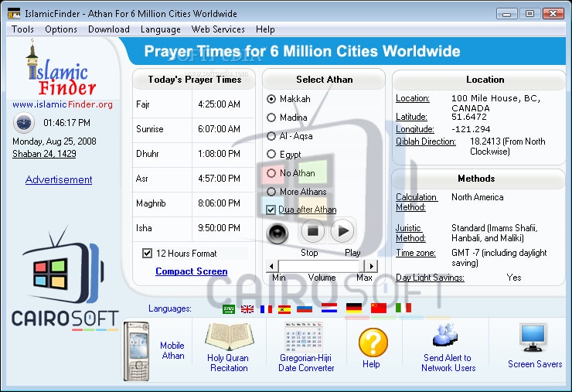Viewport: 572px width, 392px height.
Task: Click the Location: label link
Action: coord(413,98)
